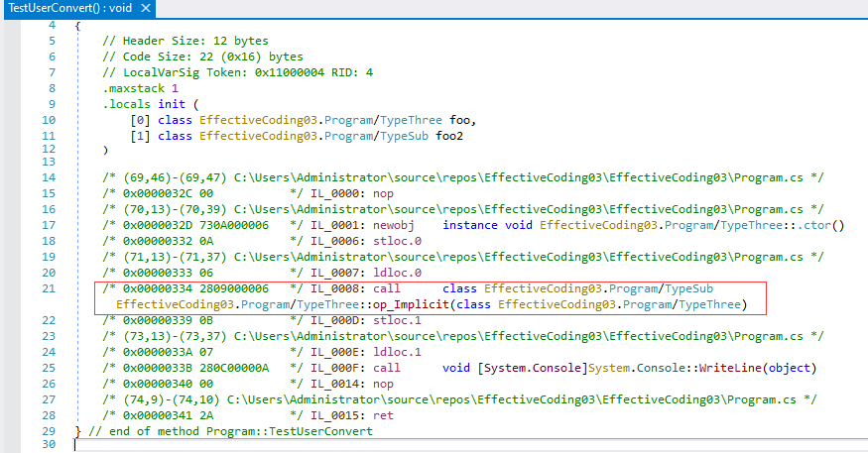
Task: Click line number 21 in the gutter
Action: click(x=49, y=288)
